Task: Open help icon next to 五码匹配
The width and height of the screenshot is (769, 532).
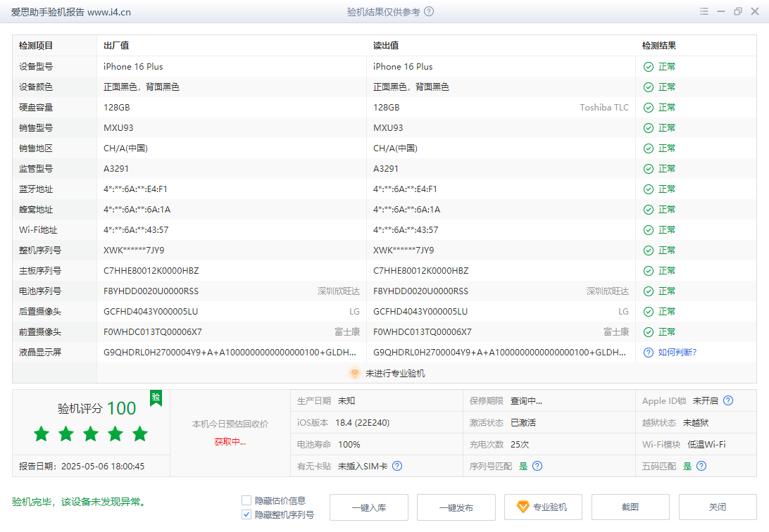Action: 701,467
